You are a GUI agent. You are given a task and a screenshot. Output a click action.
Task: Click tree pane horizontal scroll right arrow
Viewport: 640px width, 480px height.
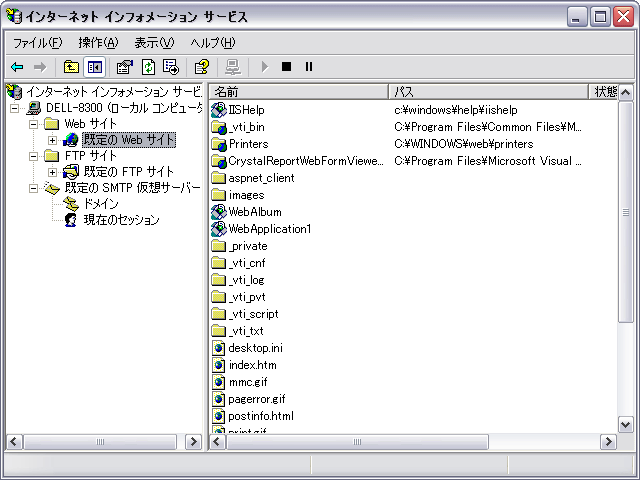193,442
